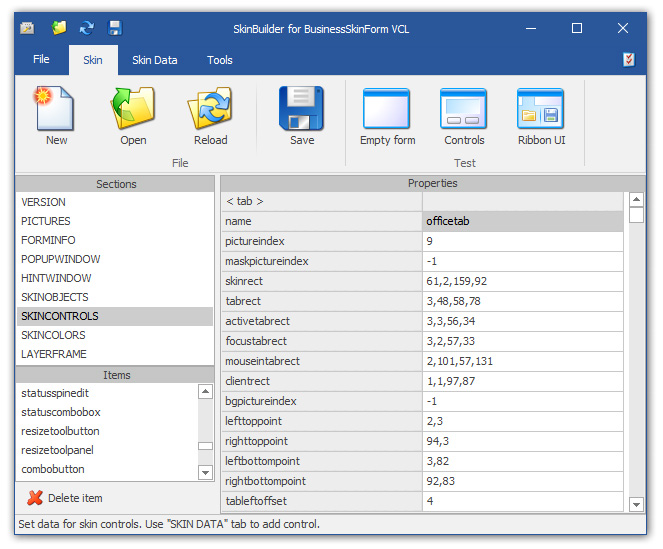Click the Sections panel header

pyautogui.click(x=115, y=184)
